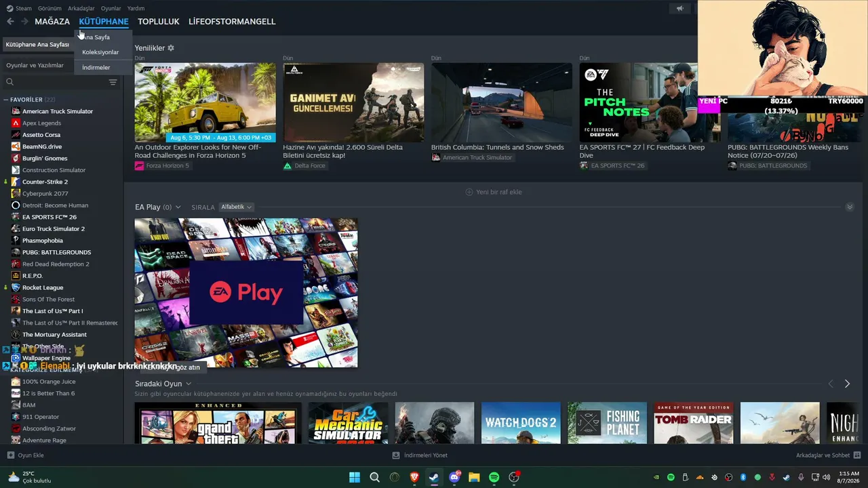The height and width of the screenshot is (488, 868).
Task: Click the Apex Legends game icon
Action: click(16, 123)
